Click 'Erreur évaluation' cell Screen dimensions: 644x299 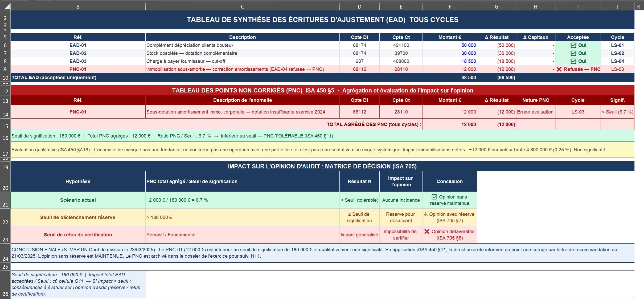[x=535, y=112]
